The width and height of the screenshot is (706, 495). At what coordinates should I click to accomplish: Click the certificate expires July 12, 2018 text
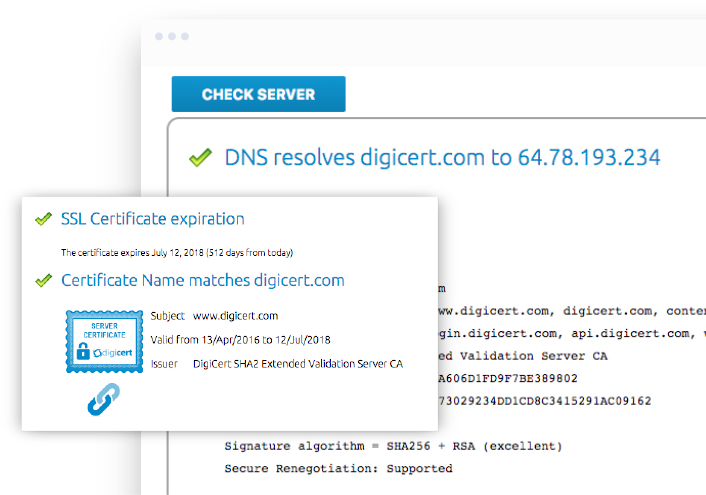(x=177, y=253)
